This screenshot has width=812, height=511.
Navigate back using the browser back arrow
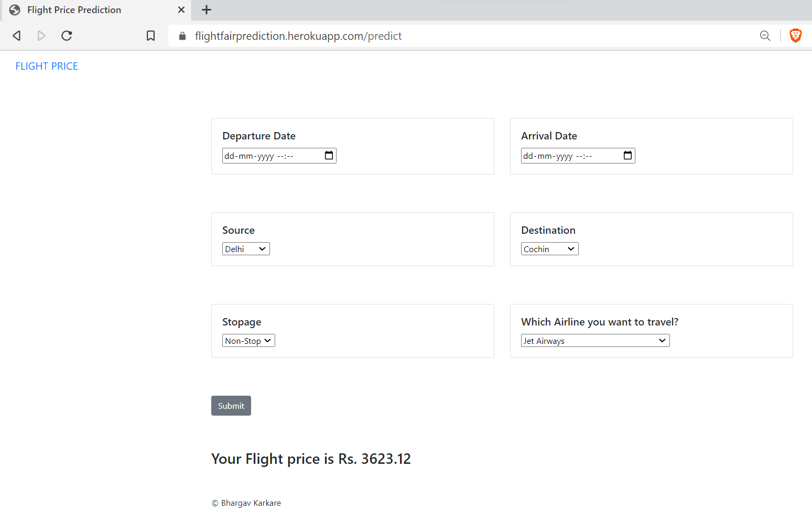click(x=16, y=35)
